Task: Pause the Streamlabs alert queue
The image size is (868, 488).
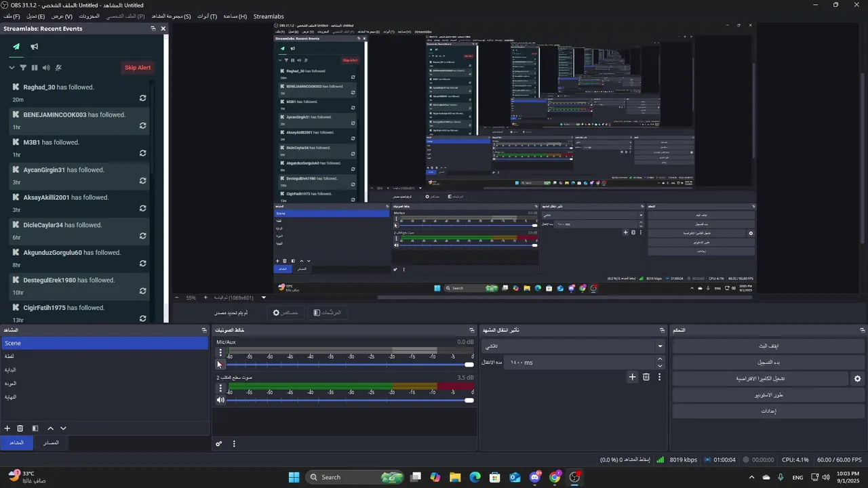Action: pos(35,68)
